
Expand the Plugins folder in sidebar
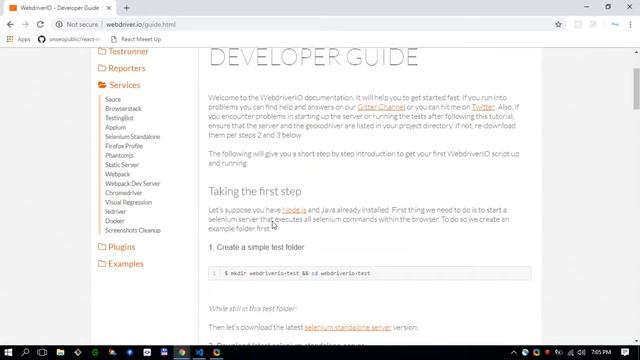pos(117,247)
